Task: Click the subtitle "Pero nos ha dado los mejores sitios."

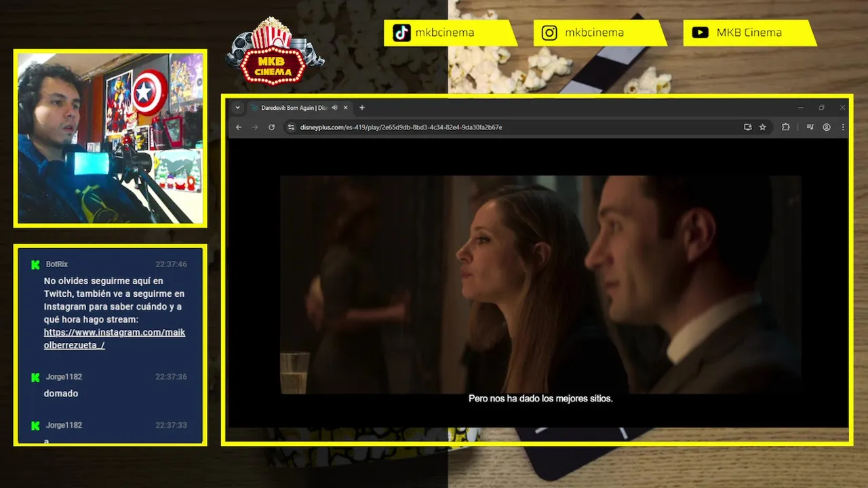Action: (x=540, y=399)
